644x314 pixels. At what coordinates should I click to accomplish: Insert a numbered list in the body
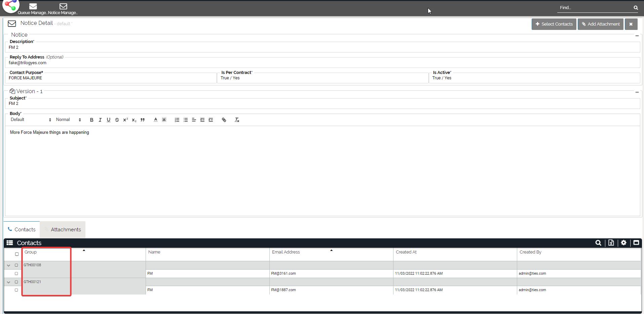pos(177,120)
